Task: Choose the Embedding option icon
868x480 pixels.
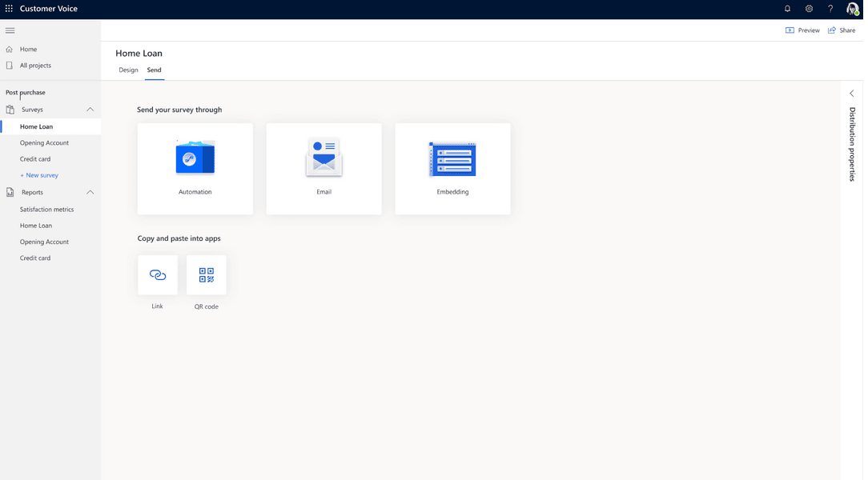Action: [452, 157]
